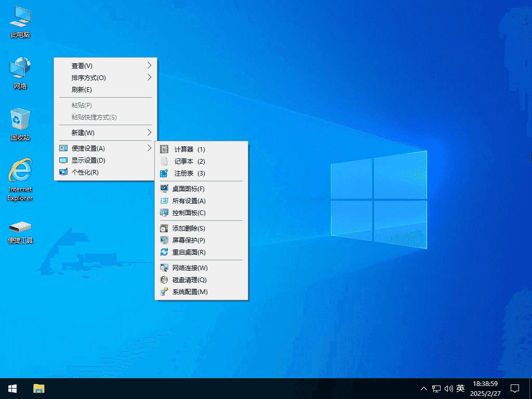Click the network tray icon
Screen dimensions: 532x399
click(x=436, y=389)
